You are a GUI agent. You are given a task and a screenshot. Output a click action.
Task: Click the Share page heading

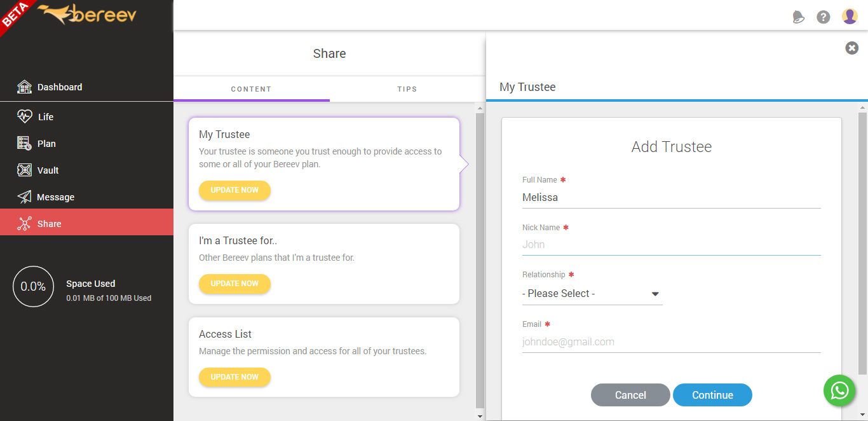pyautogui.click(x=329, y=53)
